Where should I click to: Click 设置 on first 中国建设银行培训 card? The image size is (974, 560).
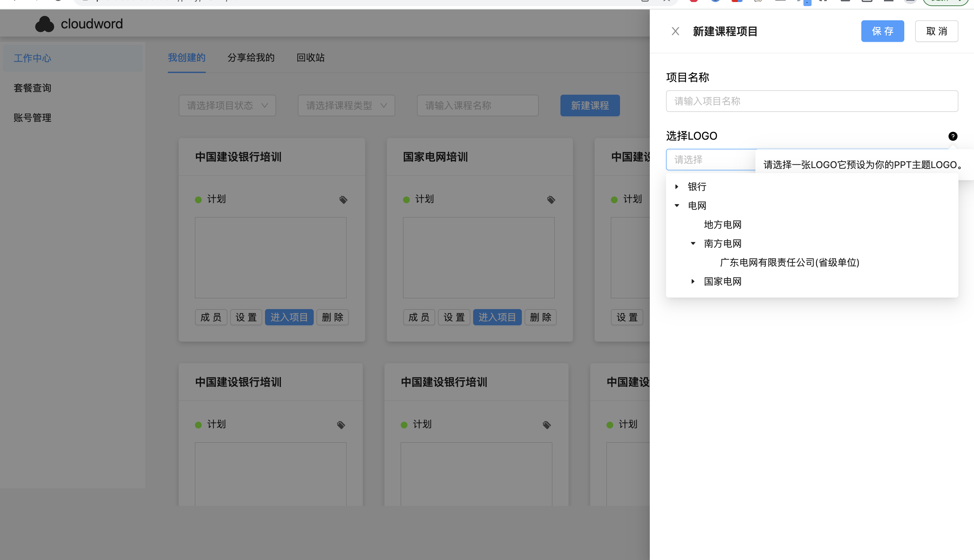tap(246, 317)
